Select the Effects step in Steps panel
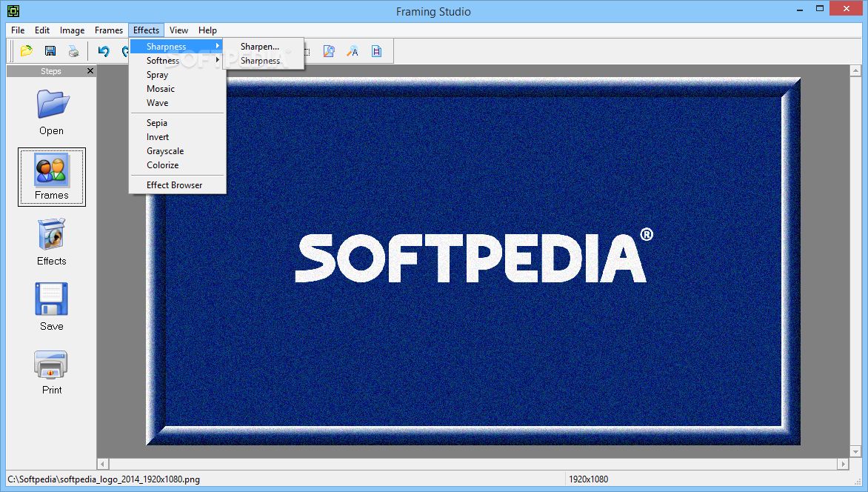This screenshot has height=492, width=868. tap(52, 242)
